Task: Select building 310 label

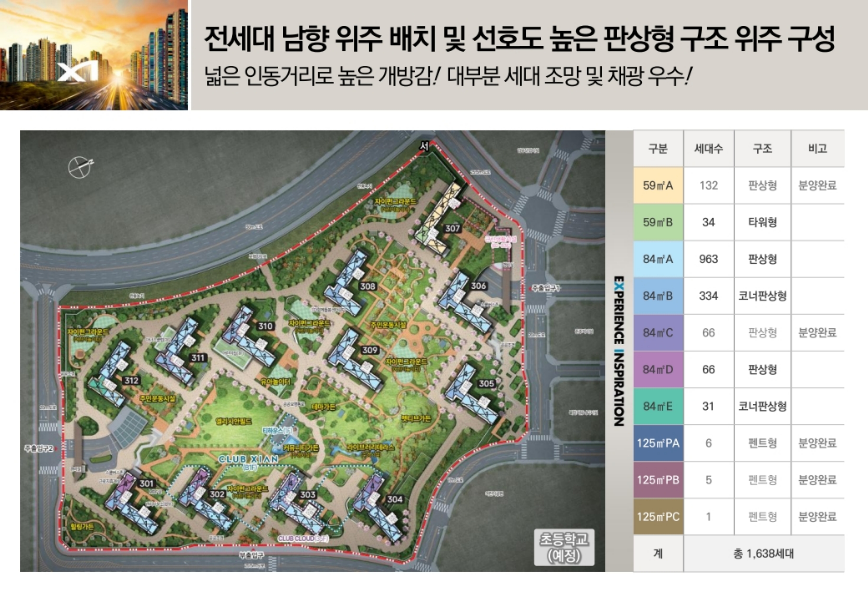Action: click(265, 327)
